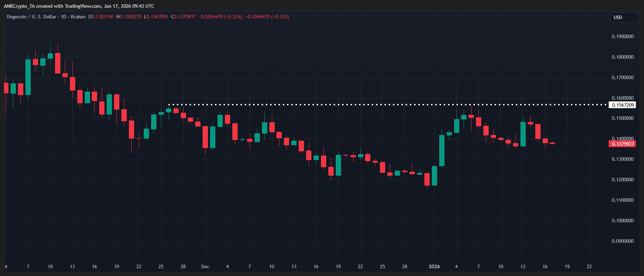Click the 0.1100000 price axis label
644x276 pixels.
(x=623, y=200)
